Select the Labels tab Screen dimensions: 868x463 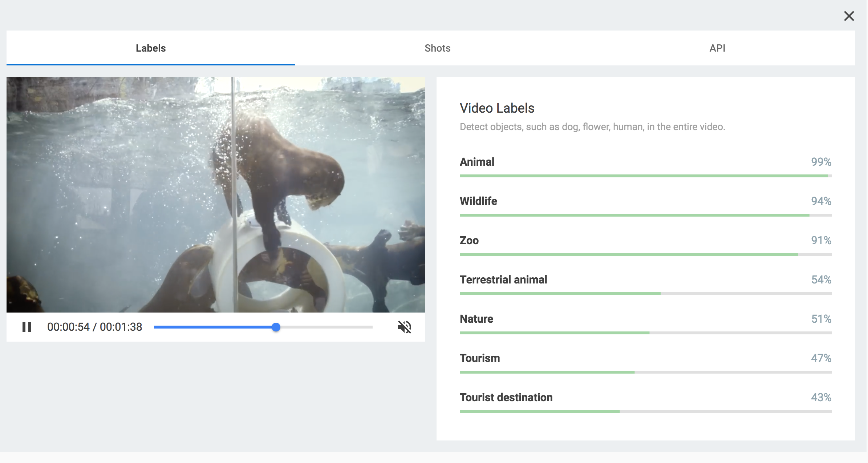[x=151, y=48]
